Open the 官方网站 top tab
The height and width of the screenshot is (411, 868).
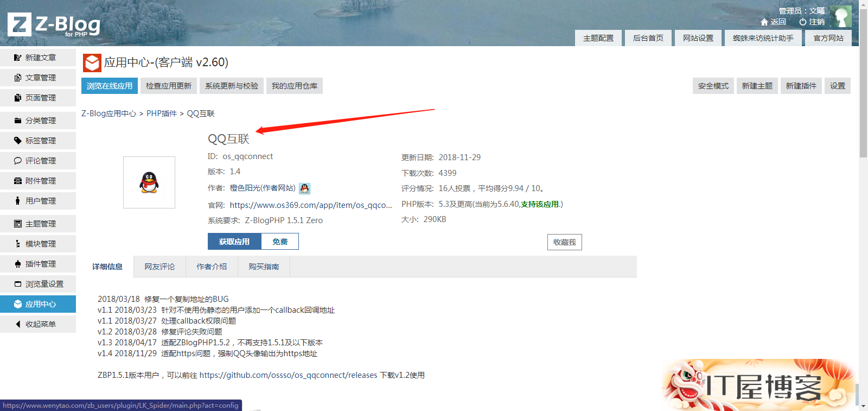point(828,38)
